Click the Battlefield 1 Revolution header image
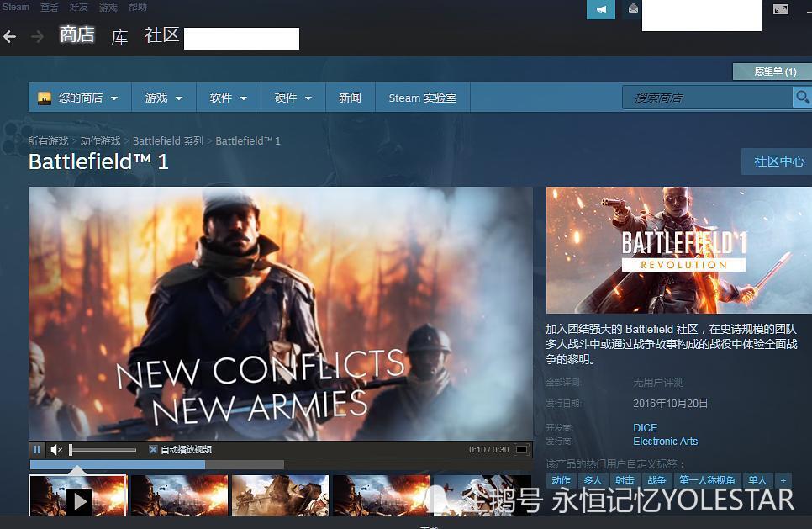 point(679,250)
